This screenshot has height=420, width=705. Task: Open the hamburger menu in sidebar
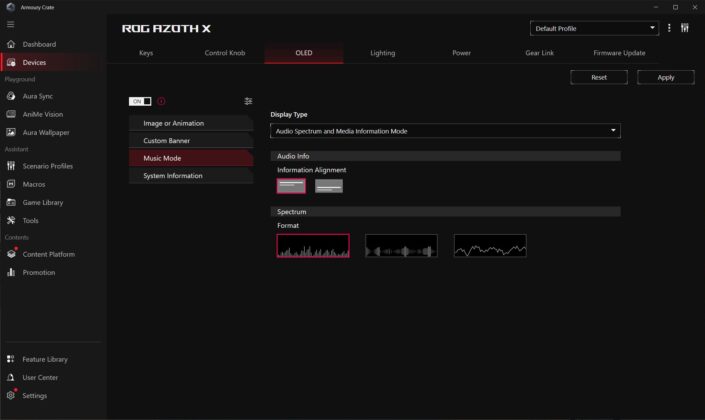pos(10,24)
